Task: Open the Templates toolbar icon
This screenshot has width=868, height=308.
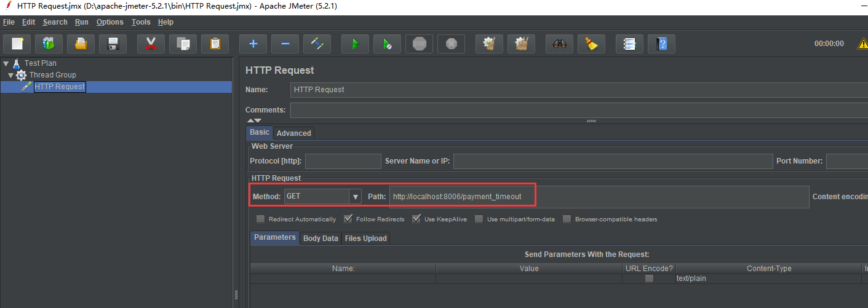Action: tap(49, 44)
